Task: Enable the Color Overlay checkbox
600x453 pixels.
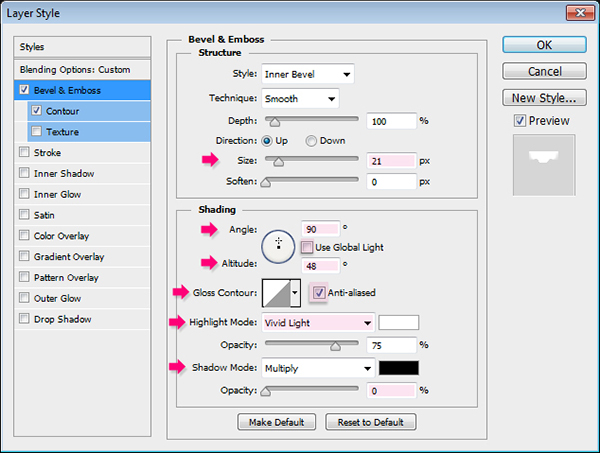Action: pos(24,235)
